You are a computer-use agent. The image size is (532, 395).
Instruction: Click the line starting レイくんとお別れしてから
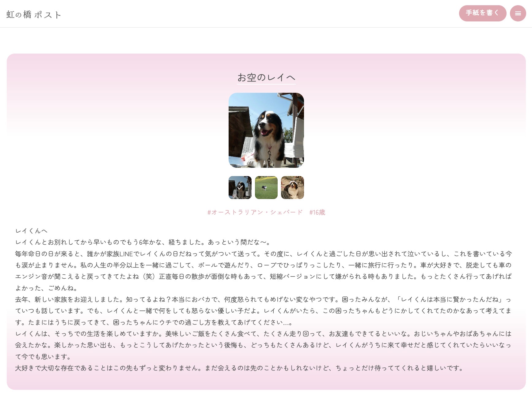(143, 242)
